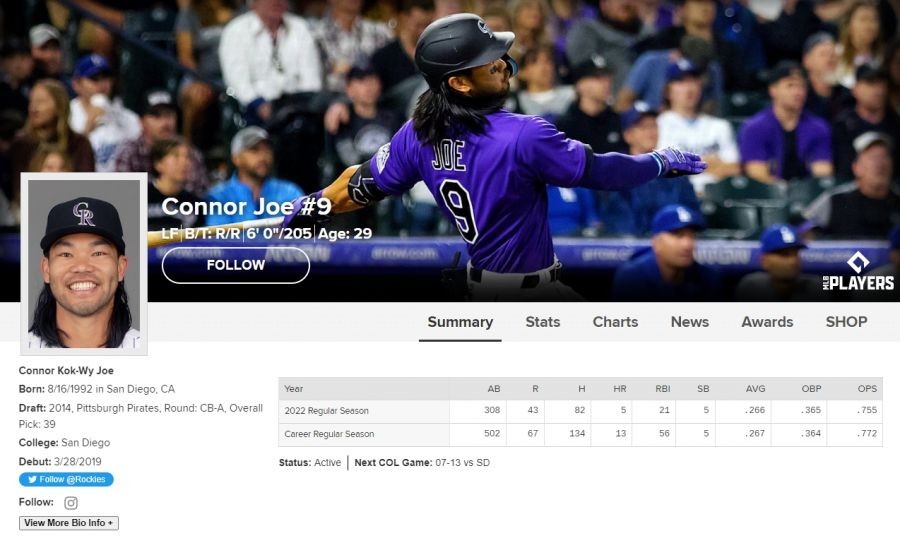This screenshot has height=543, width=900.
Task: Open the Instagram follow icon
Action: [x=71, y=503]
